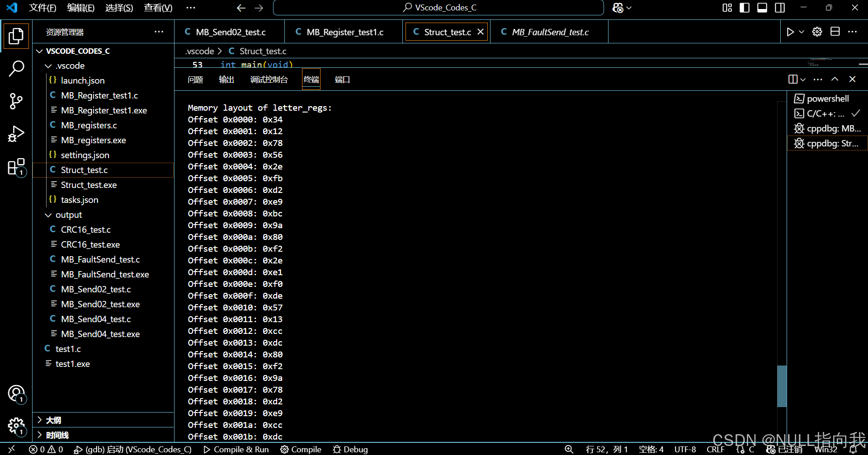This screenshot has width=868, height=455.
Task: Go forward with the navigation arrow
Action: pos(259,8)
